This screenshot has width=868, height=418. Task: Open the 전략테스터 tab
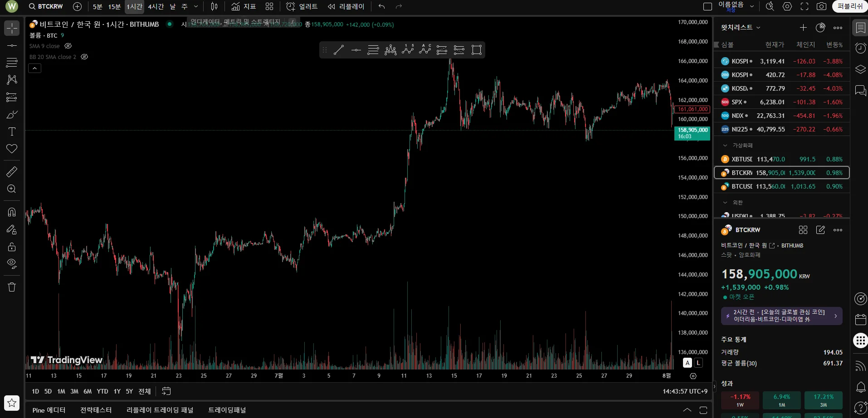click(96, 410)
